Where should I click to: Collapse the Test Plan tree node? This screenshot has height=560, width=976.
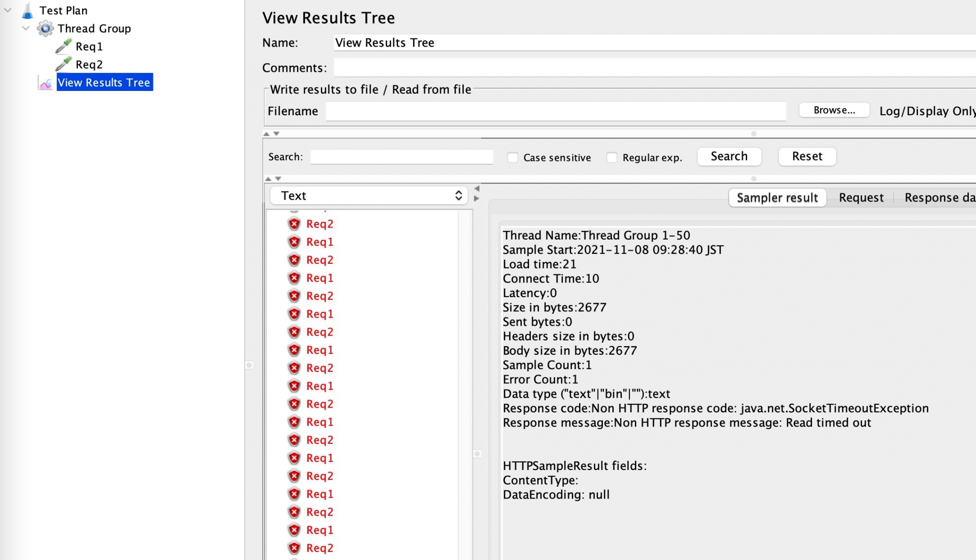(7, 10)
